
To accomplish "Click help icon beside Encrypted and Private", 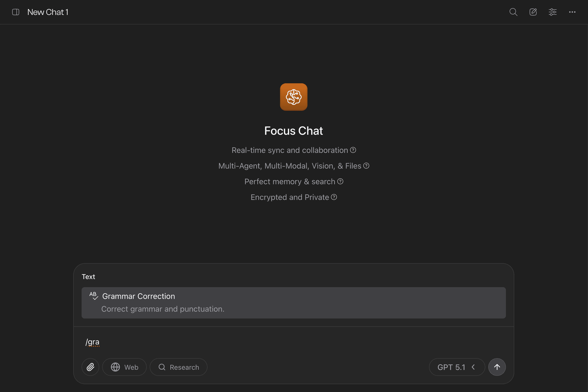I will tap(334, 197).
